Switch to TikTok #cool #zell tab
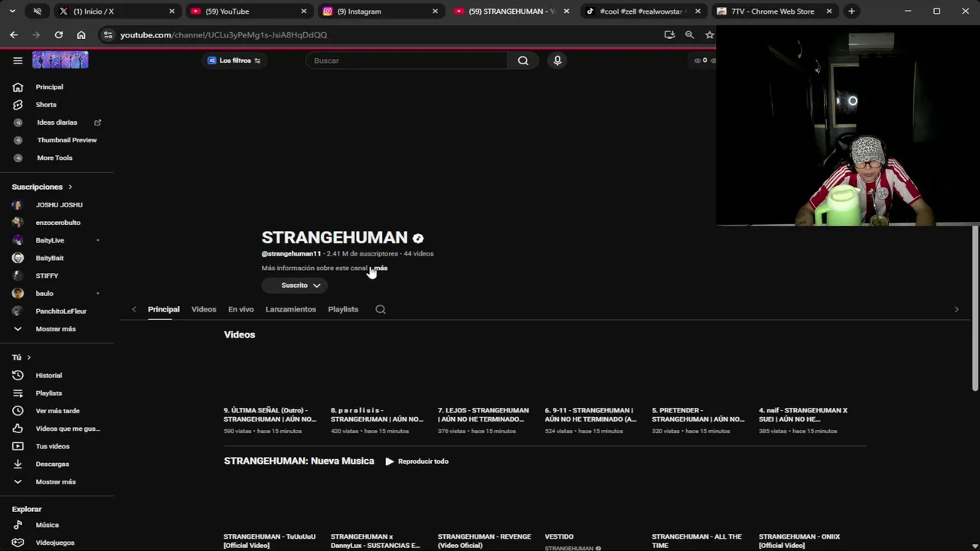The height and width of the screenshot is (551, 980). (x=643, y=11)
